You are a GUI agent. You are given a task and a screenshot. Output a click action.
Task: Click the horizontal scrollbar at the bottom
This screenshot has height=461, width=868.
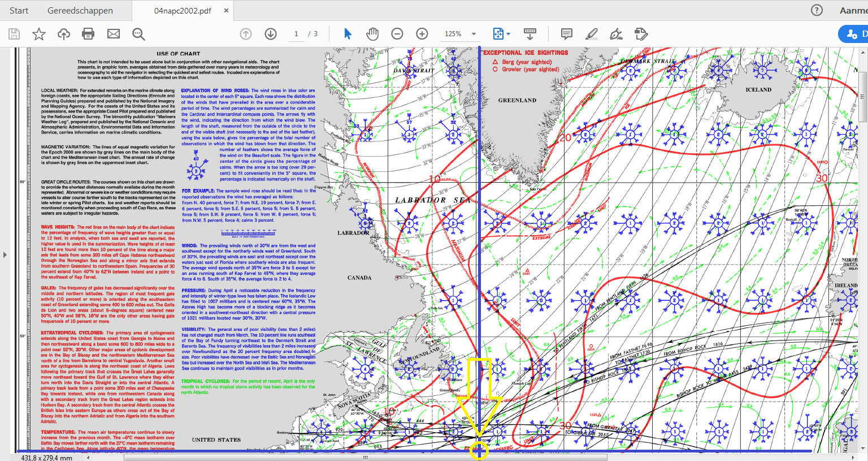pos(364,458)
